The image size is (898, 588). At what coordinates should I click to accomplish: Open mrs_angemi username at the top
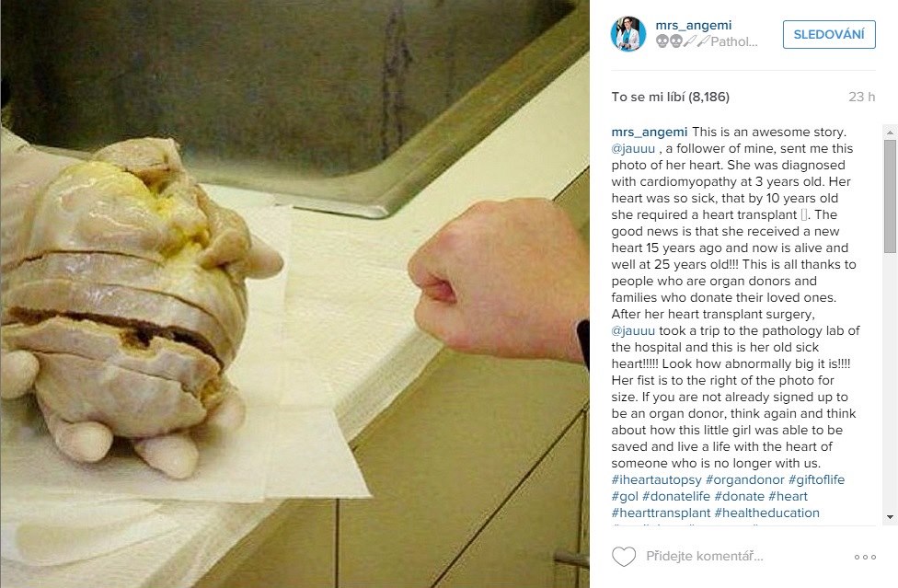pyautogui.click(x=694, y=25)
